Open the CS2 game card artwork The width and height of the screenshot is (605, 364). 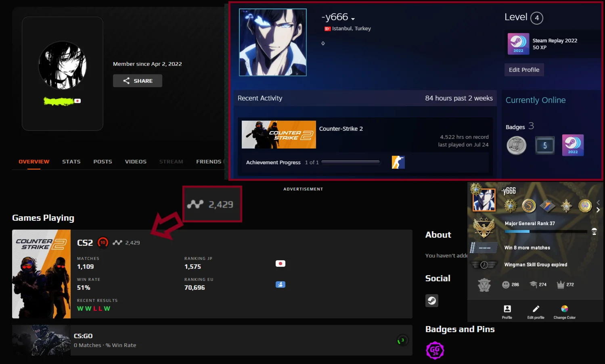point(42,274)
